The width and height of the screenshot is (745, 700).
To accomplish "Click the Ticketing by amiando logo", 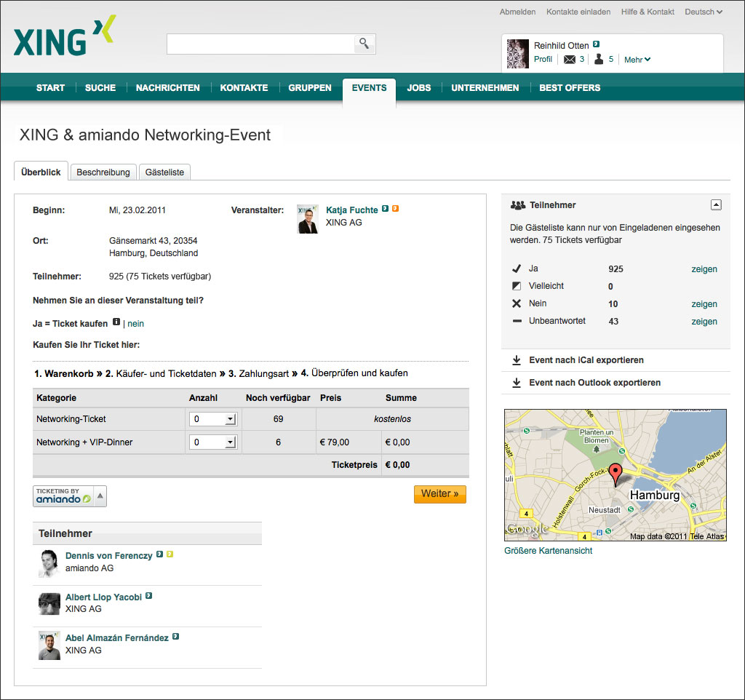I will coord(63,496).
